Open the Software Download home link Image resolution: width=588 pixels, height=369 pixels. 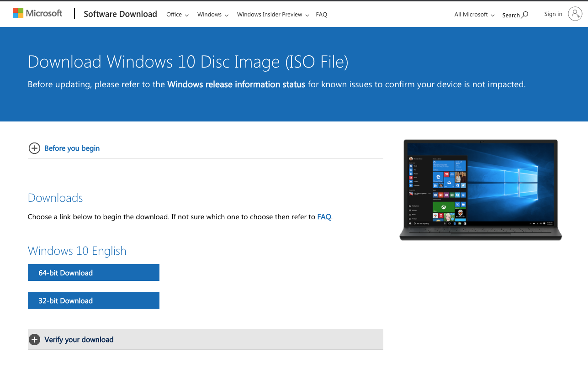[120, 14]
